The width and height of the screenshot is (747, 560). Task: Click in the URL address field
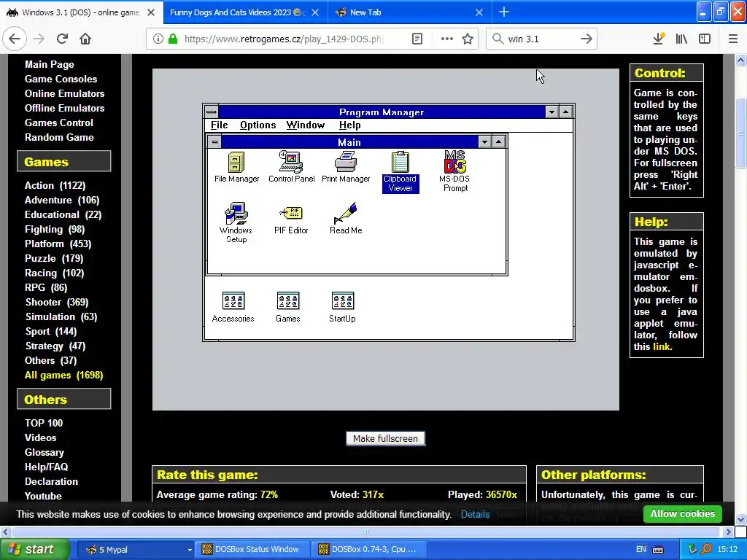coord(284,39)
